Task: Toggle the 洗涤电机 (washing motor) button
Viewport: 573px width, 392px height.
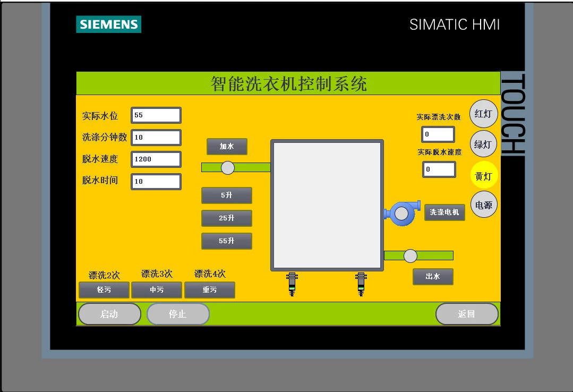Action: click(x=444, y=212)
